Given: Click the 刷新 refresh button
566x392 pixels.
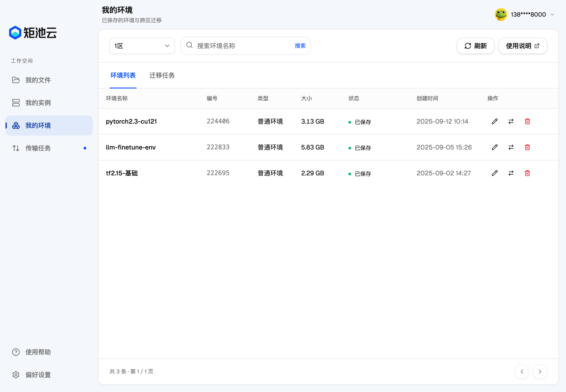Looking at the screenshot, I should [x=475, y=46].
